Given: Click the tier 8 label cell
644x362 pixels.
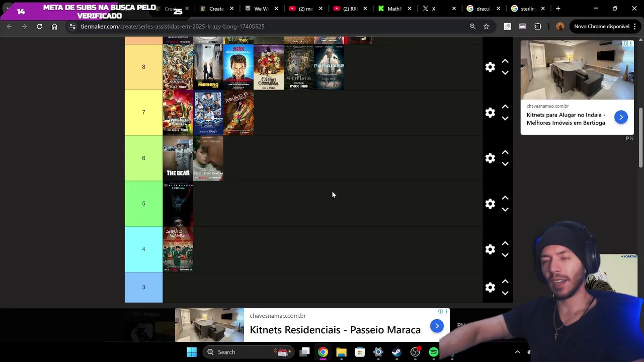Looking at the screenshot, I should pos(143,67).
